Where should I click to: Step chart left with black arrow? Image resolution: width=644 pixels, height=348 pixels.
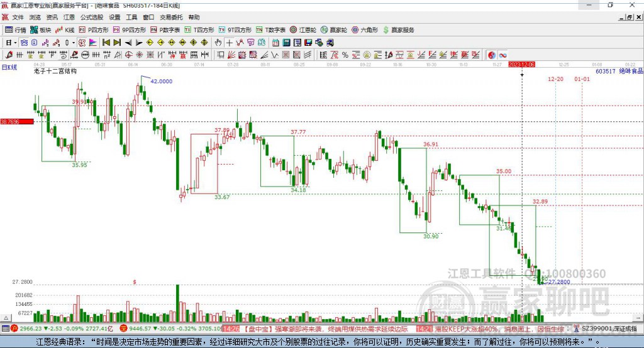tap(128, 43)
